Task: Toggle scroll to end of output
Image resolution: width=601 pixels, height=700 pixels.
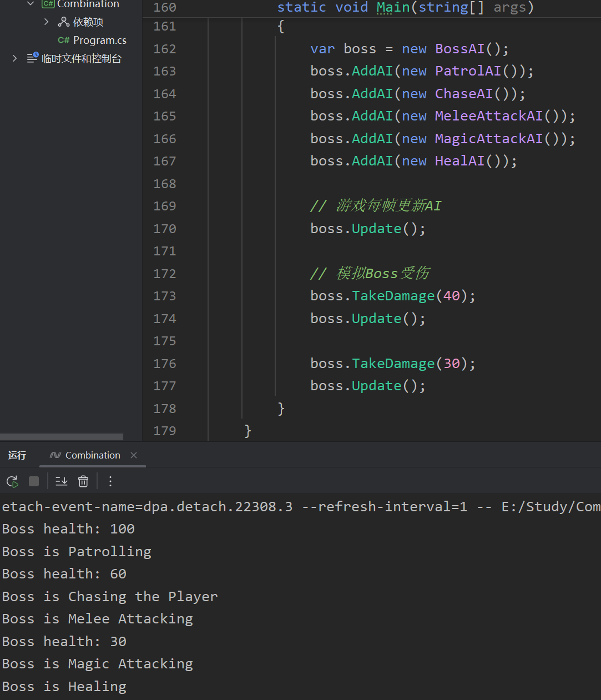Action: click(x=62, y=481)
